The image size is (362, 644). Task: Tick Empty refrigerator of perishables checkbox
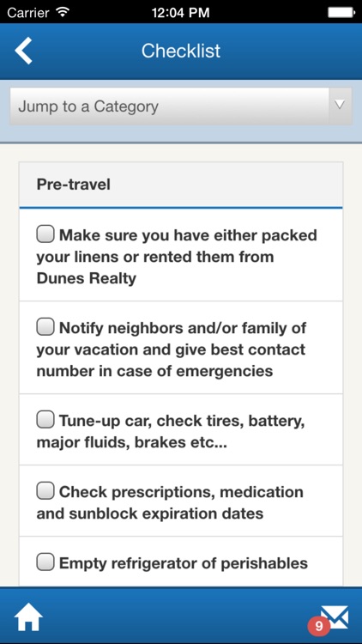[x=45, y=562]
